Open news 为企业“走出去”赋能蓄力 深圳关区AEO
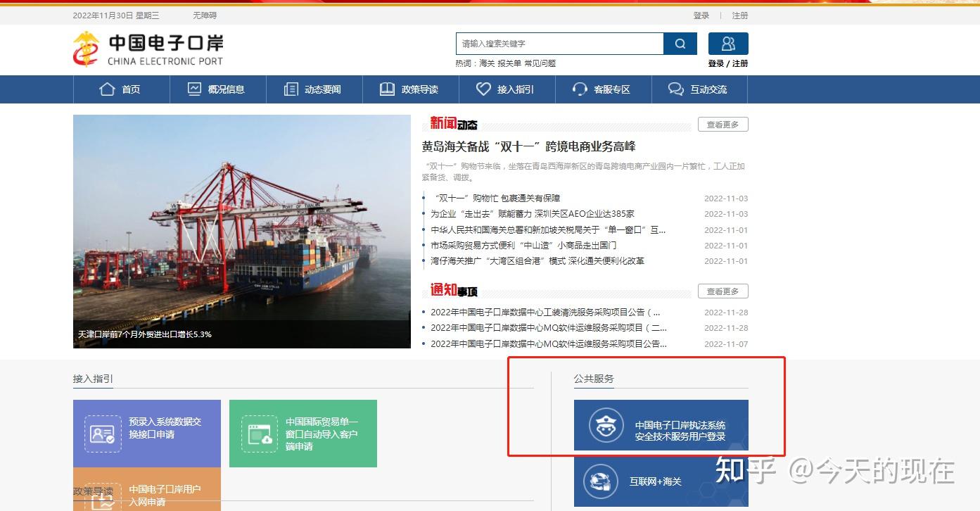 click(x=533, y=214)
